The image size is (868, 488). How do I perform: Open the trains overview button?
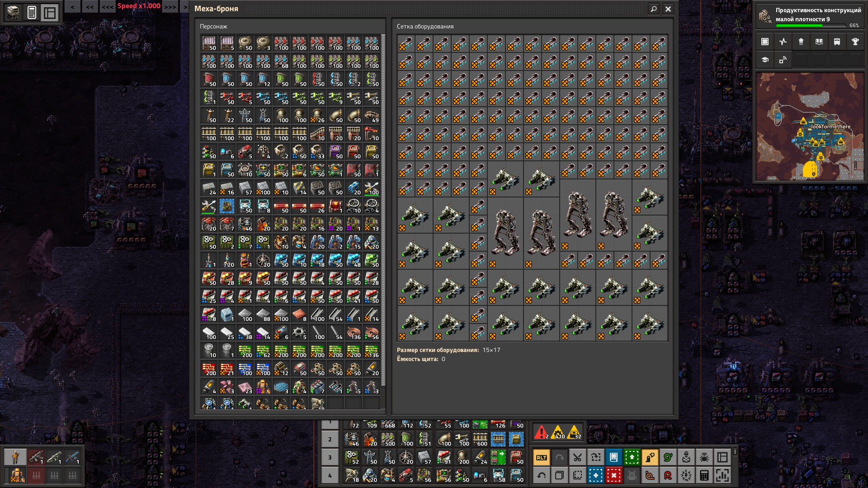837,42
